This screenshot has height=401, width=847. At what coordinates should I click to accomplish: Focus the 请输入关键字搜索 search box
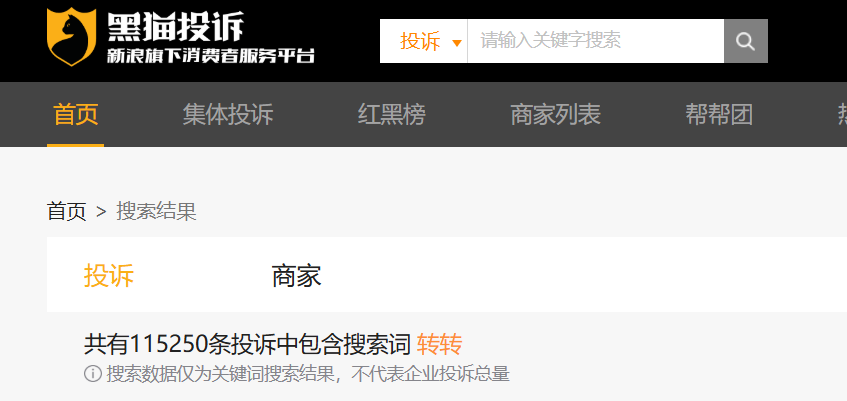pyautogui.click(x=595, y=41)
